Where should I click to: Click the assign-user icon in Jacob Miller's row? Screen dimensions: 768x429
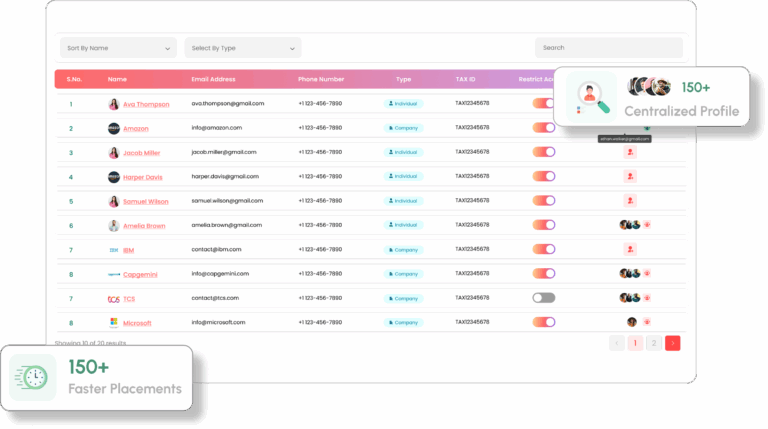(x=630, y=152)
